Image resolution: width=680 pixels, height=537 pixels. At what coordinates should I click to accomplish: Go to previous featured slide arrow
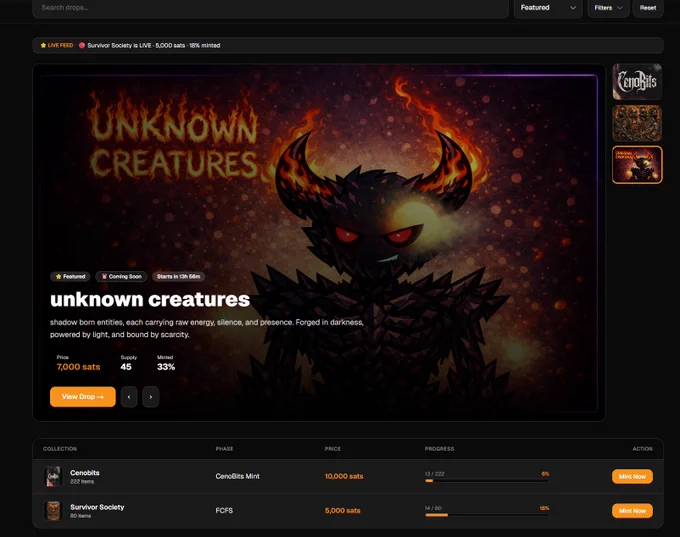coord(129,397)
